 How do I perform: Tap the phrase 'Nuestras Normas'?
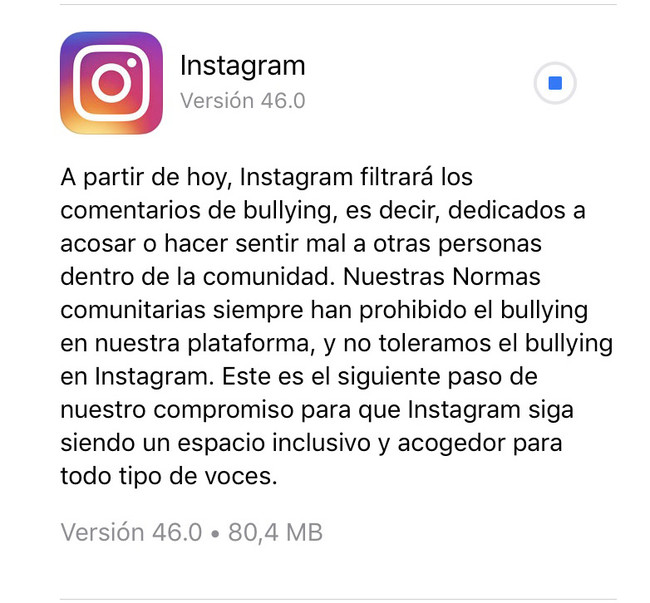point(442,276)
